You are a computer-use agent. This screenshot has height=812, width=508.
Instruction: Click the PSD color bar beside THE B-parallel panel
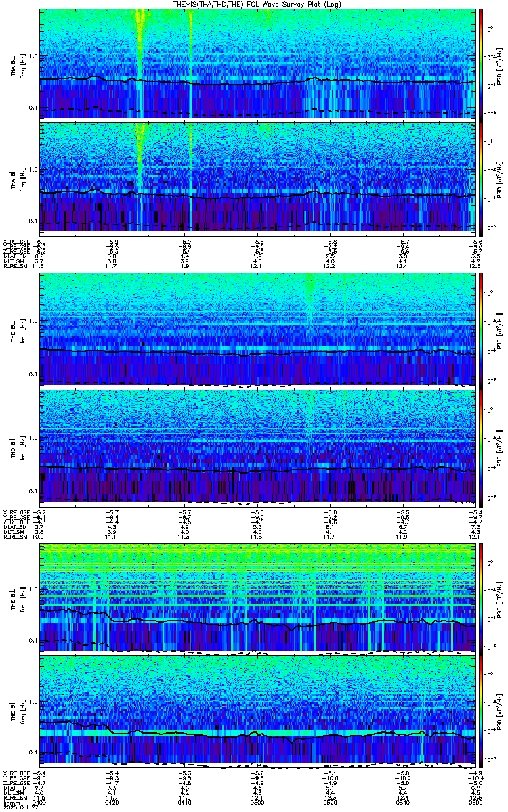[481, 710]
